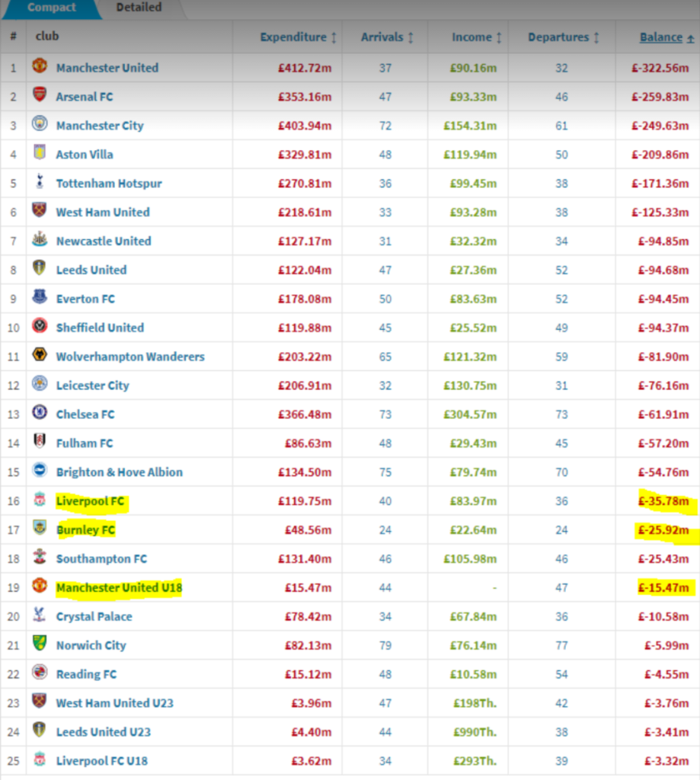Click the West Ham United U23 crest
The image size is (700, 780).
pos(40,701)
